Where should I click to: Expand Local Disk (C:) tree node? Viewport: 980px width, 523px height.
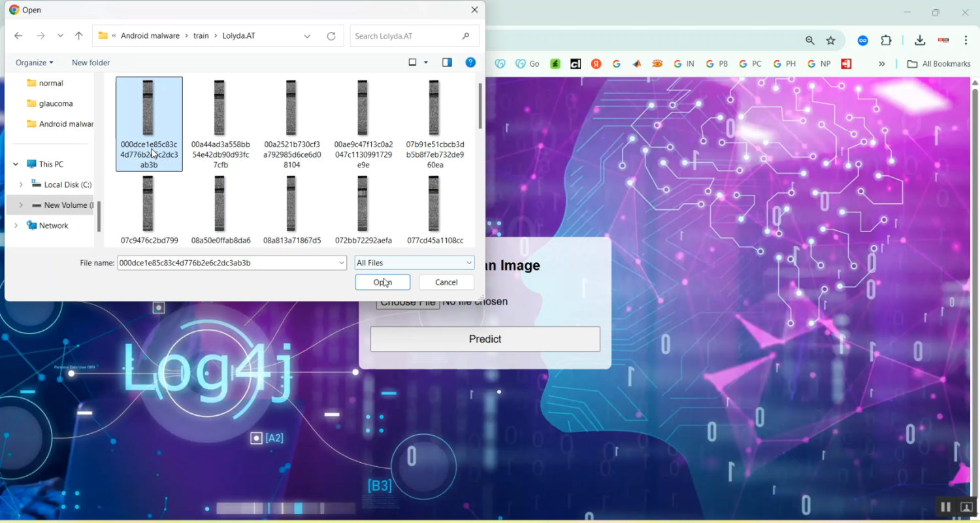tap(21, 185)
